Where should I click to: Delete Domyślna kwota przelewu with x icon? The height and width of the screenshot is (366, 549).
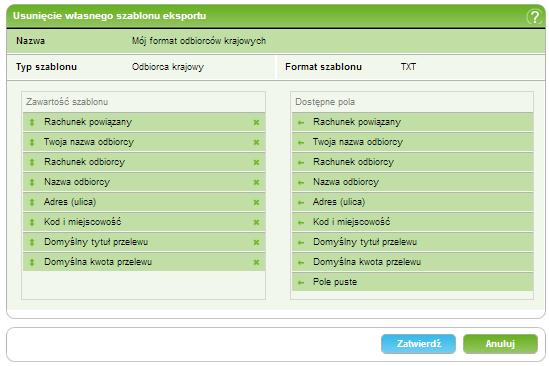tap(256, 262)
